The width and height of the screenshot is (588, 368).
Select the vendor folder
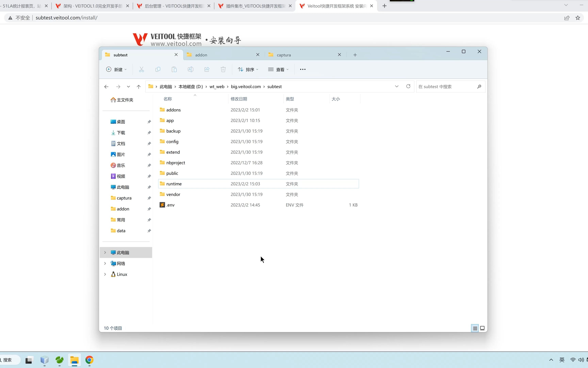tap(258, 194)
